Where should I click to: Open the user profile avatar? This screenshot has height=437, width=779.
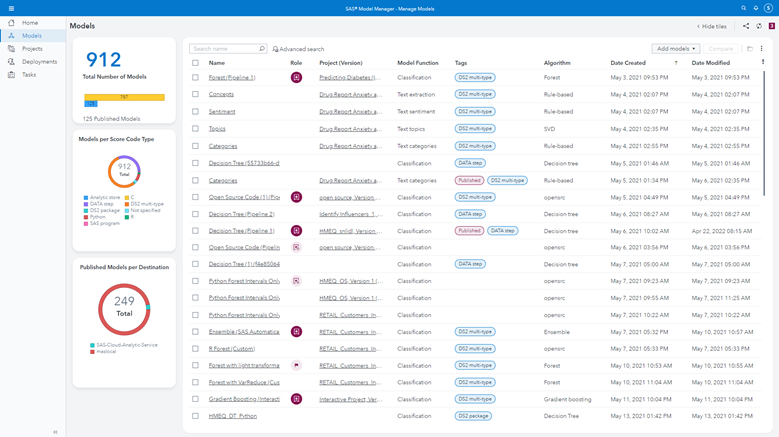pyautogui.click(x=770, y=8)
